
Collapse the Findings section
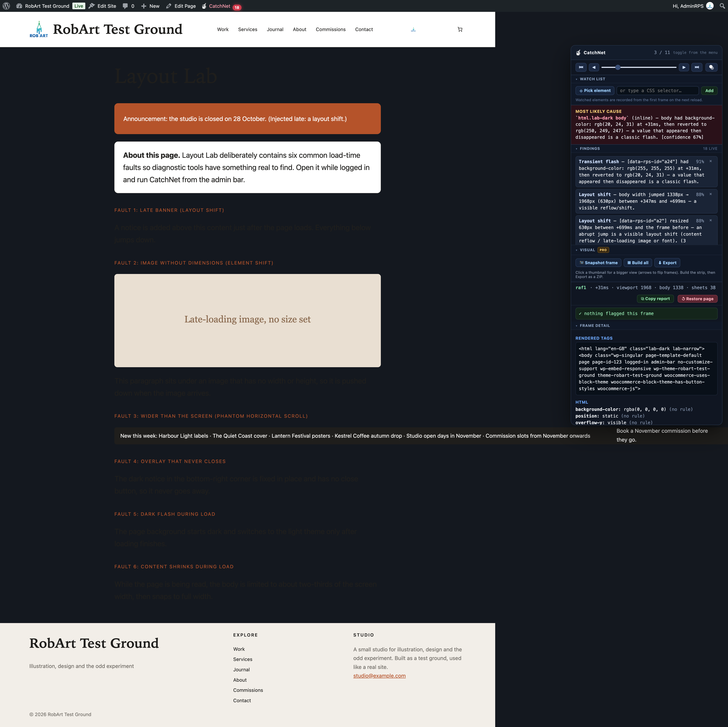[588, 149]
